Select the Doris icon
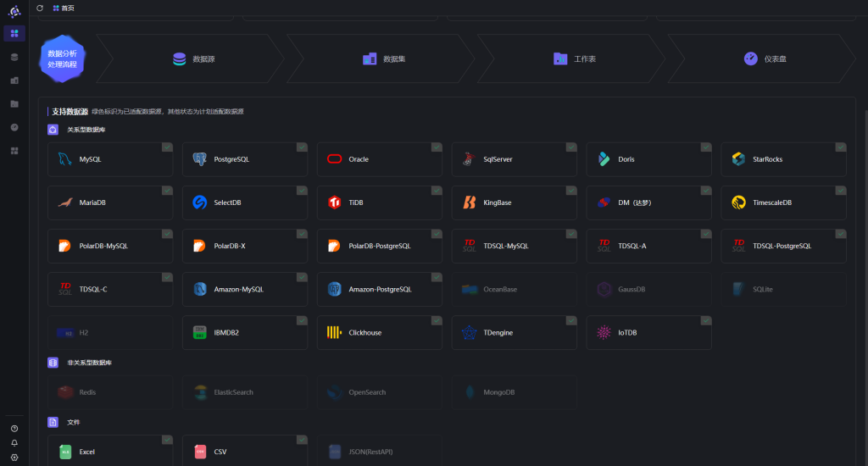868x466 pixels. pos(604,159)
